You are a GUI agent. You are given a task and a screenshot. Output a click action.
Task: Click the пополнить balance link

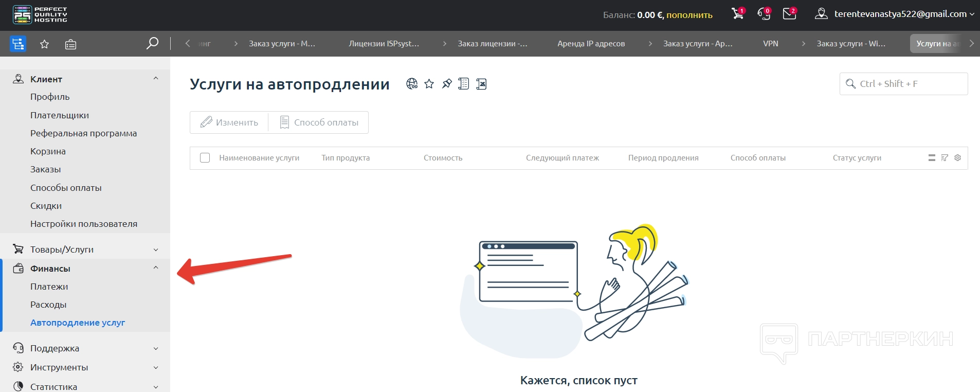pos(689,15)
